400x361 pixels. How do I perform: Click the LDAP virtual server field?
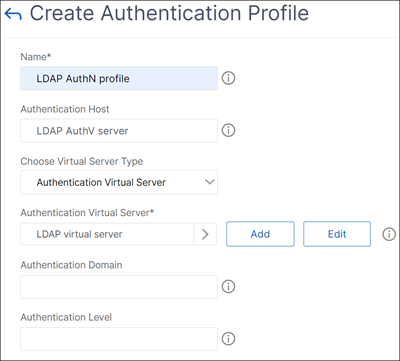point(107,234)
